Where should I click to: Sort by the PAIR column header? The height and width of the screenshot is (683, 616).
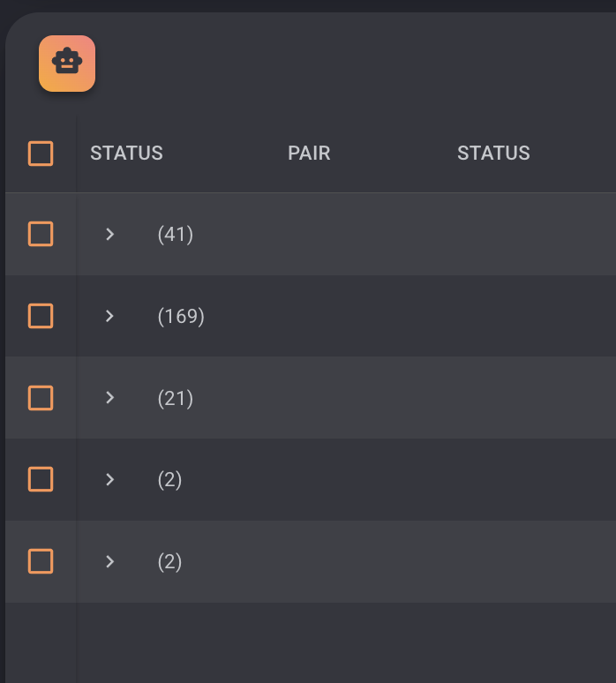click(x=309, y=154)
